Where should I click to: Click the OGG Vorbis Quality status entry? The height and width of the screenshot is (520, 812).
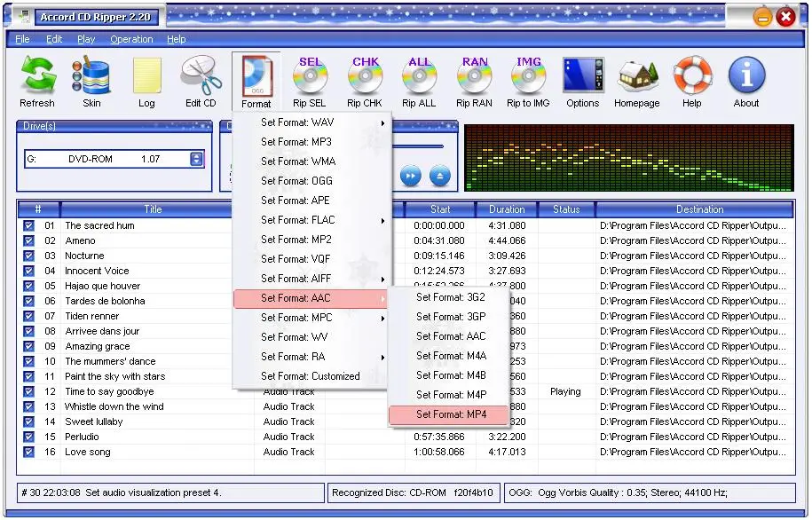(x=650, y=492)
